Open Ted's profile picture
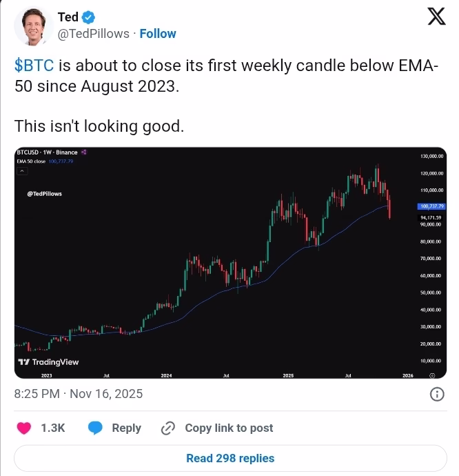 (34, 26)
